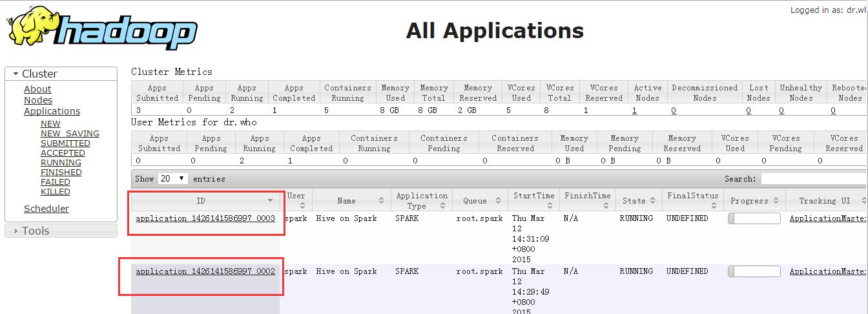868x314 pixels.
Task: Open the Rebooted Nodes count link
Action: (833, 110)
